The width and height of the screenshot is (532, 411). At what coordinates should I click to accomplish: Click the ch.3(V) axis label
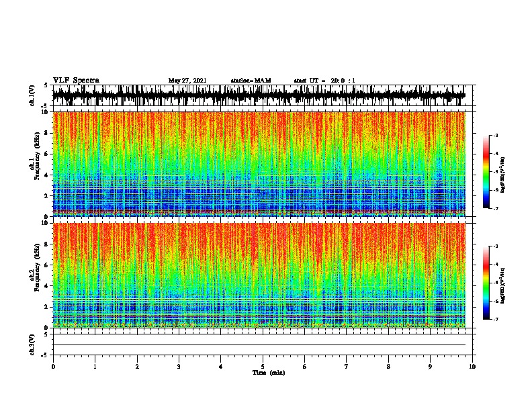32,345
